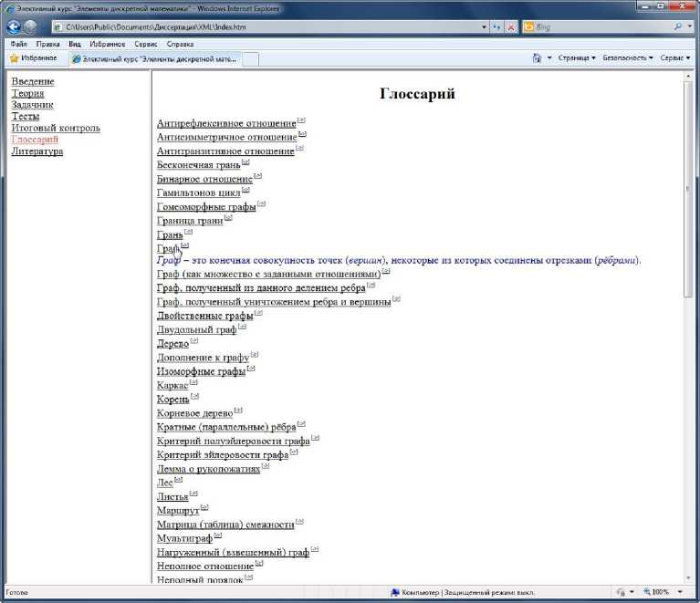Image resolution: width=700 pixels, height=603 pixels.
Task: Open dropdown arrow next to Home icon
Action: pos(549,58)
